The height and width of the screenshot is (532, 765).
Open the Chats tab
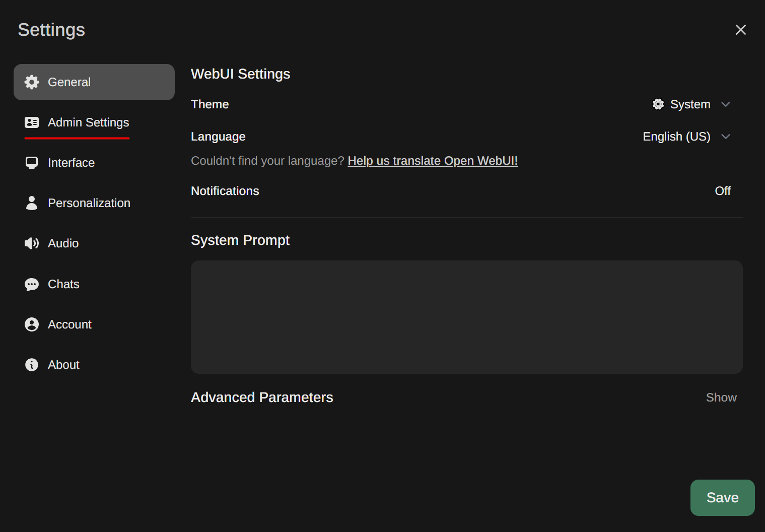tap(94, 284)
